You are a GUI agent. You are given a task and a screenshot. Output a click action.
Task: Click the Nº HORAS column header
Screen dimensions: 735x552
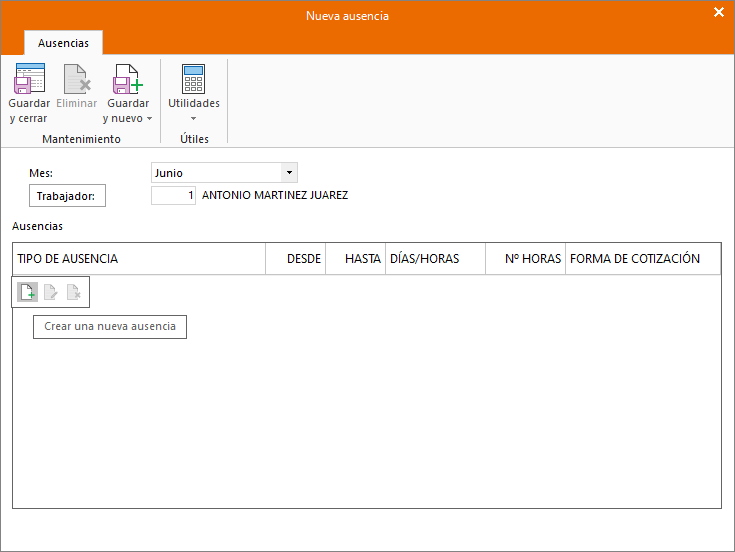(x=525, y=259)
